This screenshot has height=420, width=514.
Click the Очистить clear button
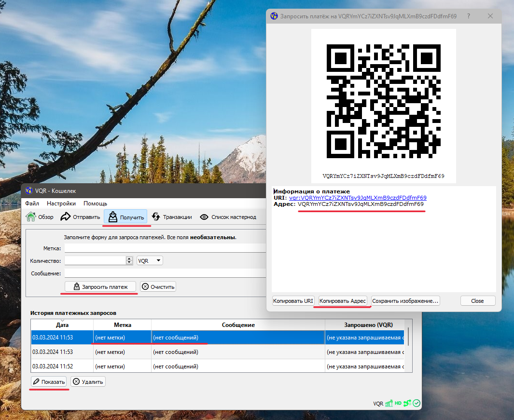[x=158, y=286]
